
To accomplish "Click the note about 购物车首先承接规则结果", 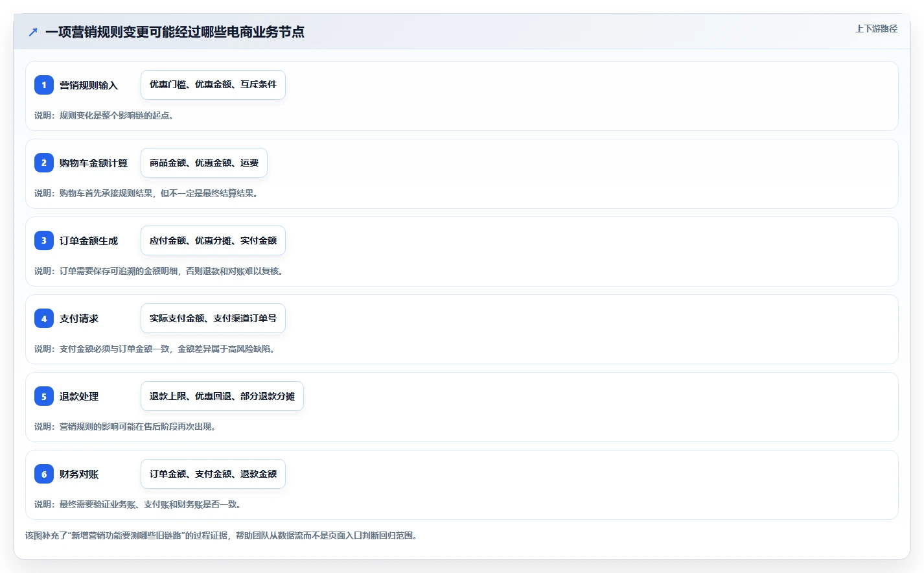I will click(146, 193).
